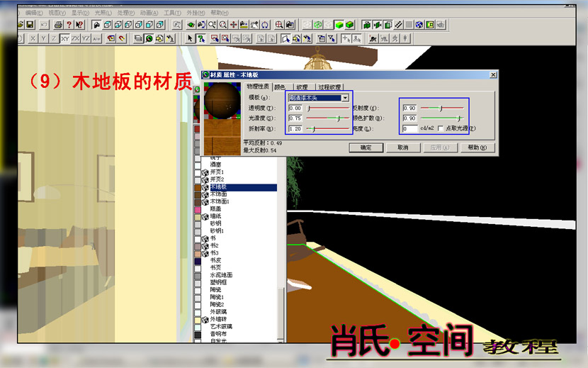
Task: Click the 取消 Cancel button
Action: pos(403,147)
